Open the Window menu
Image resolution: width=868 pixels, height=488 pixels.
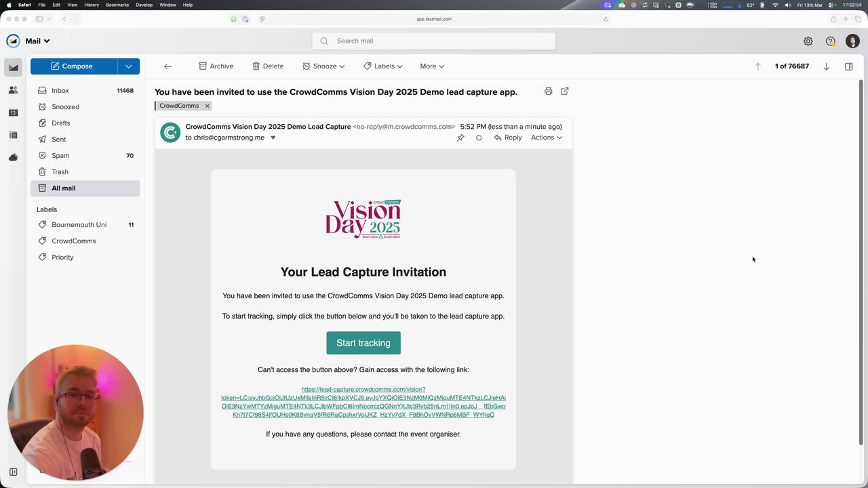[x=167, y=5]
